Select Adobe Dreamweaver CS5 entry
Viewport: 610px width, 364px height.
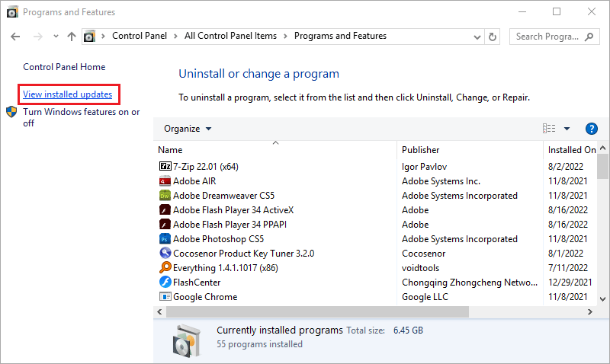[223, 196]
